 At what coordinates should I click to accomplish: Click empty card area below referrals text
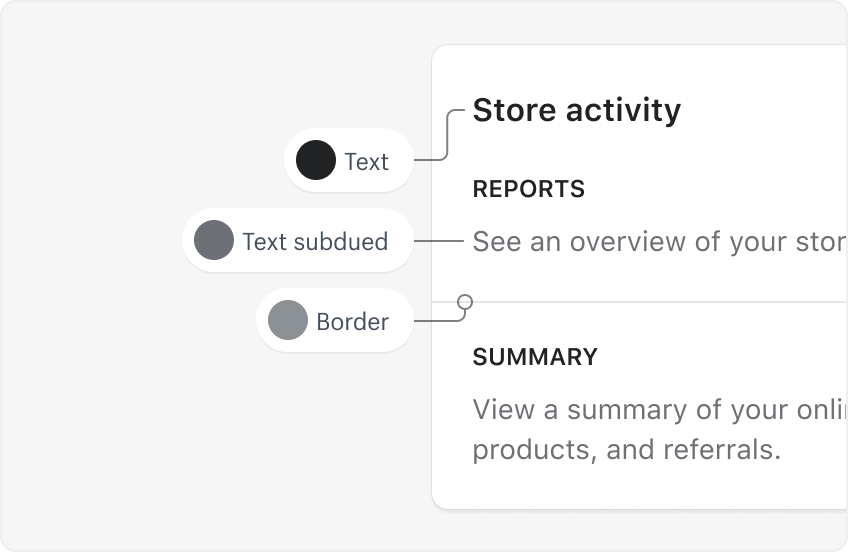[640, 487]
